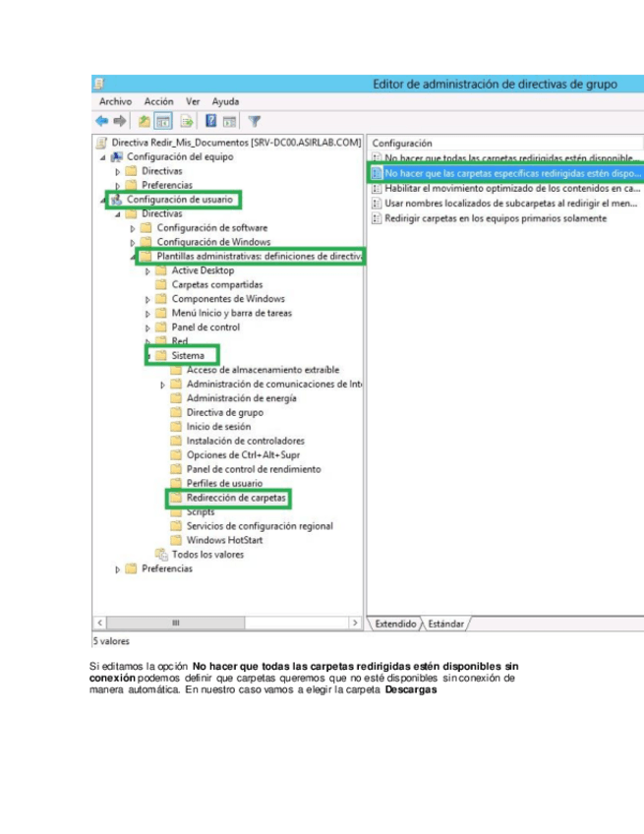
Task: Click the filter funnel icon
Action: (x=255, y=121)
